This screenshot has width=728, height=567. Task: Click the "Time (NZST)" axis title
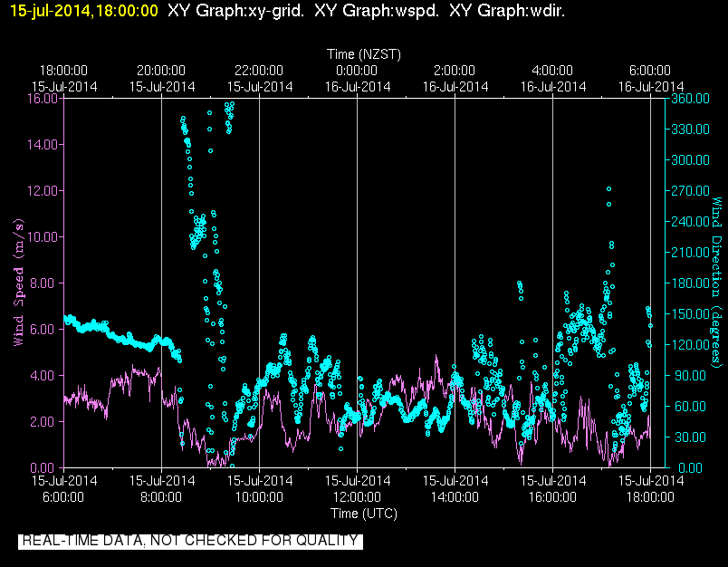tap(363, 54)
